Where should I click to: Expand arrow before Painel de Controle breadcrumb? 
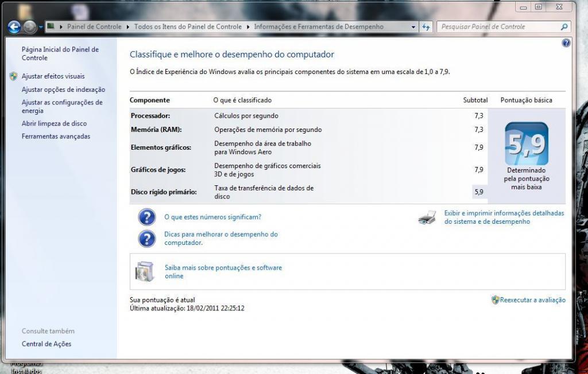pyautogui.click(x=61, y=27)
